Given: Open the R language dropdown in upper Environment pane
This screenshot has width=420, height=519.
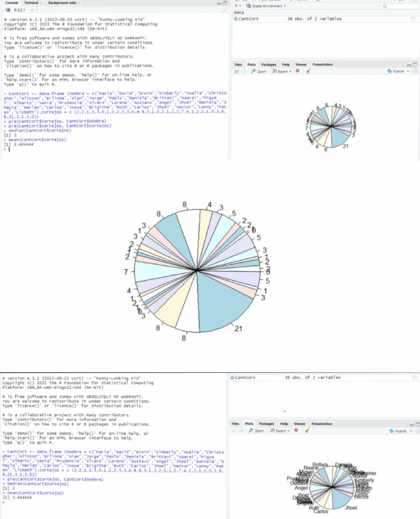Looking at the screenshot, I should [x=238, y=5].
